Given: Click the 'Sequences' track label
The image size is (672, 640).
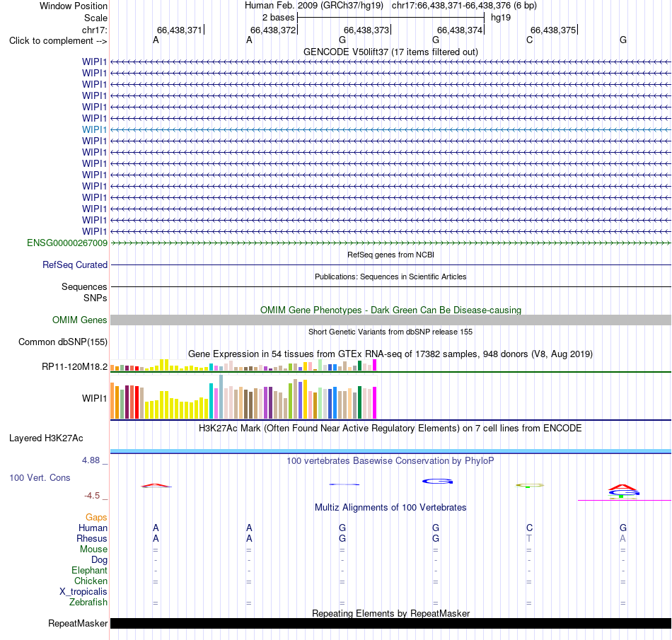Looking at the screenshot, I should (84, 286).
